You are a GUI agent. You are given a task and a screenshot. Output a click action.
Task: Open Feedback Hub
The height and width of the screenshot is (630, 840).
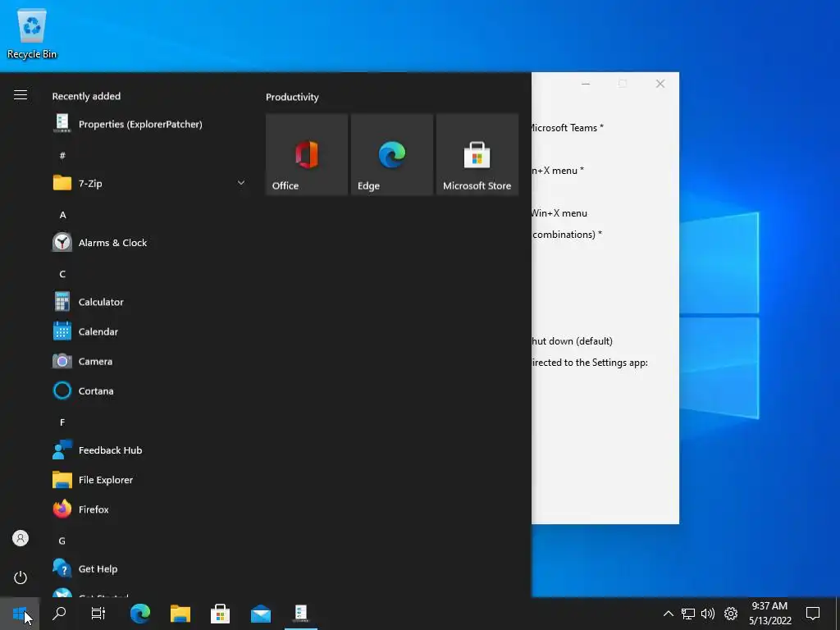point(149,450)
